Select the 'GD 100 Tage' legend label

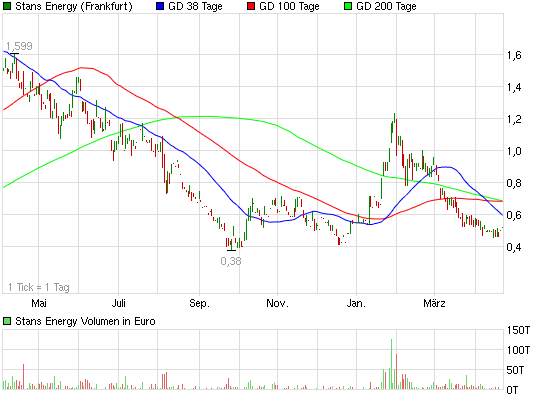pyautogui.click(x=289, y=7)
